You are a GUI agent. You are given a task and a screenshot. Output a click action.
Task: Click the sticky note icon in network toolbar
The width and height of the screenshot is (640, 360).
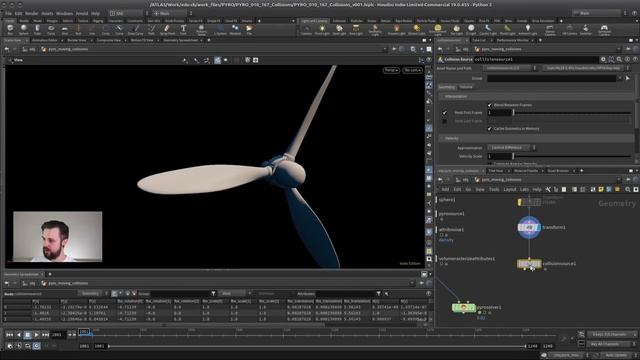(601, 190)
